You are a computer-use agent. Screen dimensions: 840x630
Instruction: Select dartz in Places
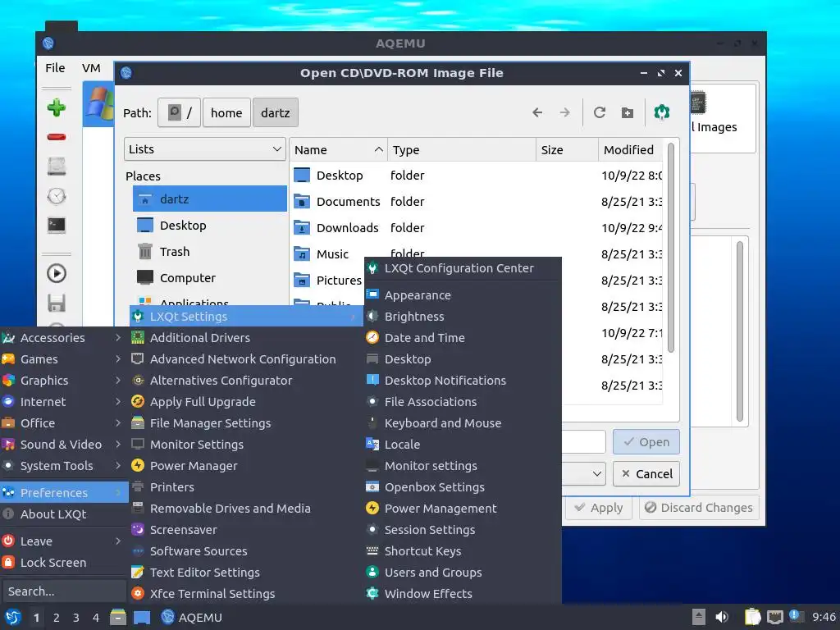point(209,199)
